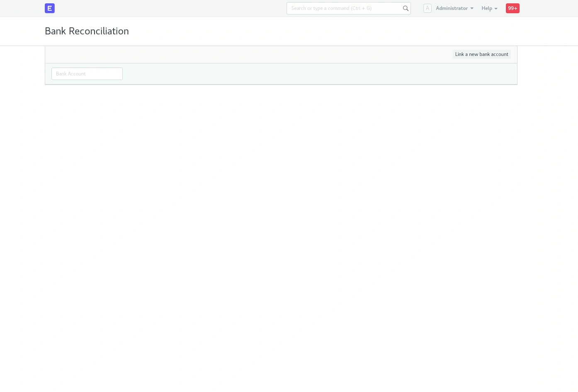578x392 pixels.
Task: Open the red 99+ notifications badge
Action: [x=512, y=8]
